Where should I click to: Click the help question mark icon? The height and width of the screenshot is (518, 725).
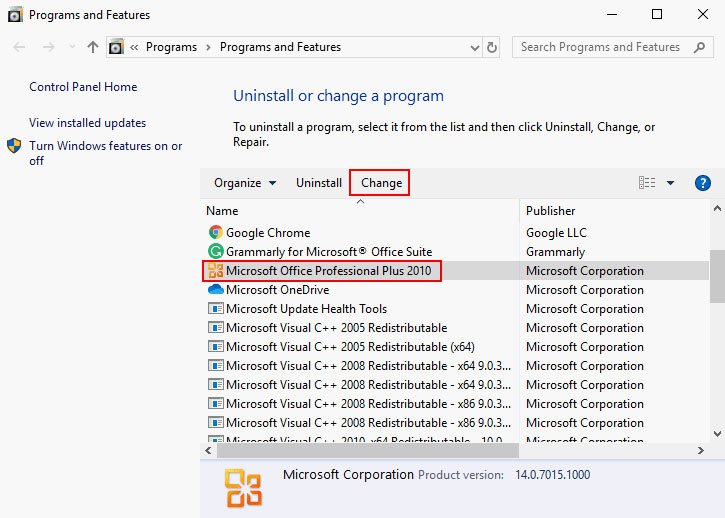(x=702, y=183)
